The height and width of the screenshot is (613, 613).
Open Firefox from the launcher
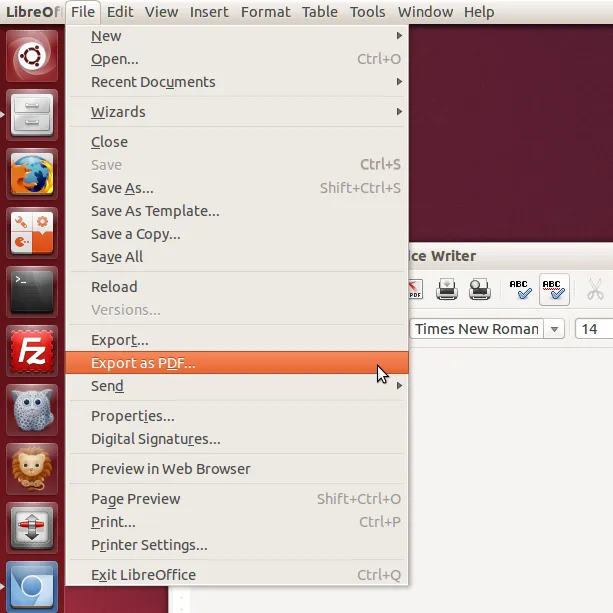[x=33, y=174]
